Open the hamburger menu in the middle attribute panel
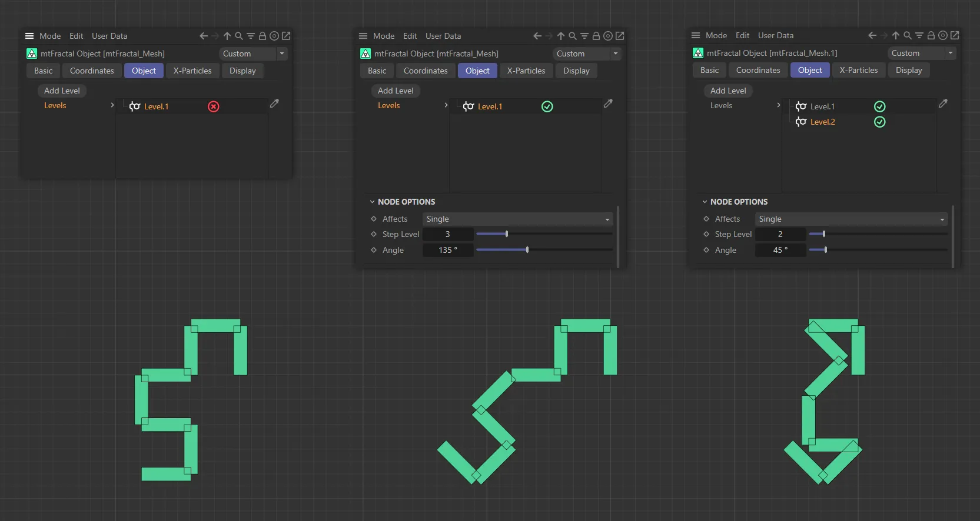The width and height of the screenshot is (980, 521). click(363, 36)
